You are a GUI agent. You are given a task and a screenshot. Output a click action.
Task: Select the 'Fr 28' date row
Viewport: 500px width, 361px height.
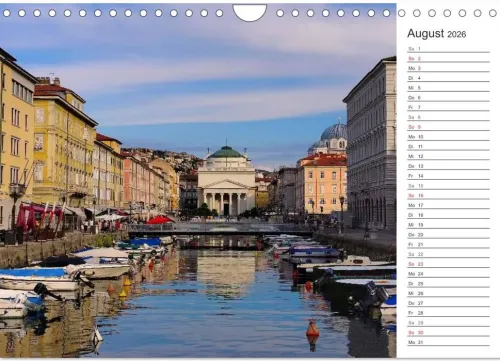pos(448,313)
